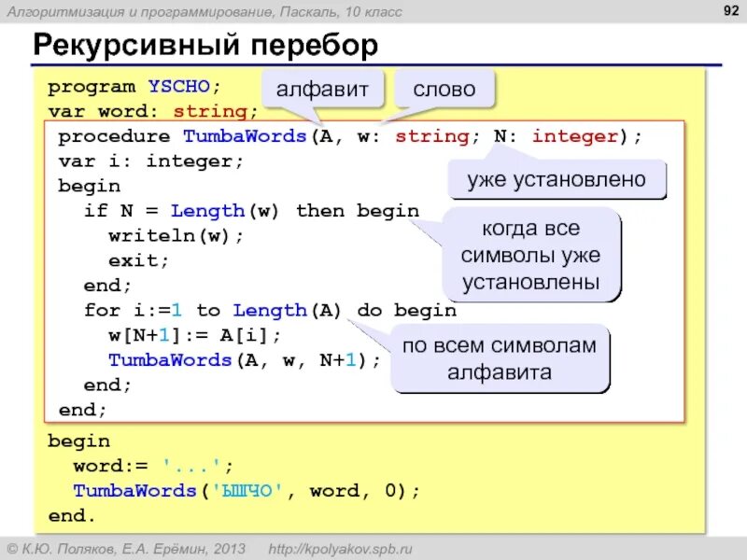
Task: Click the line 'w[N+1]:= A[i];'
Action: click(195, 335)
